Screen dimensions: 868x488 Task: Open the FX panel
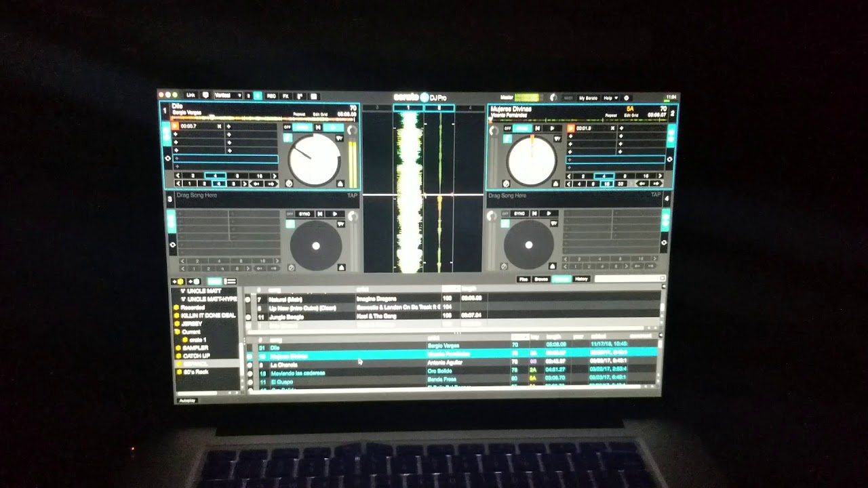(285, 96)
